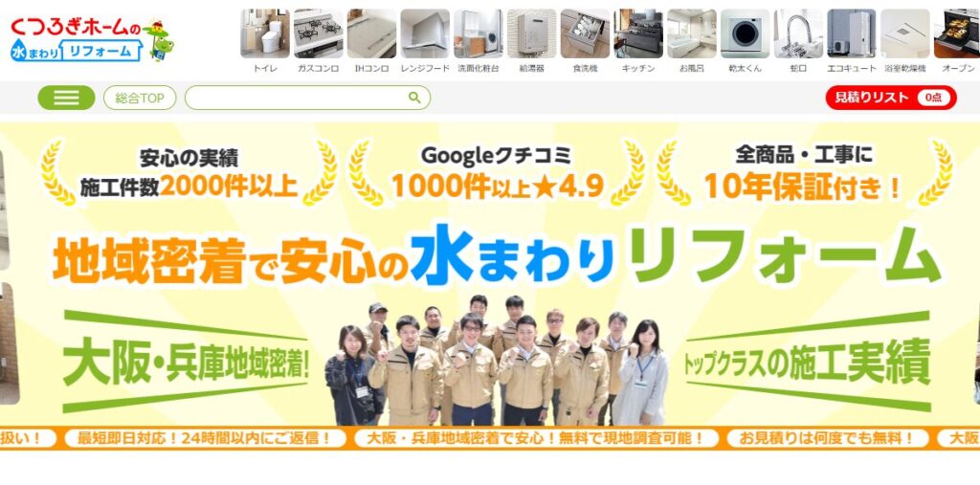Screen dimensions: 980x485
Task: Go to the キッチン category
Action: pyautogui.click(x=638, y=41)
